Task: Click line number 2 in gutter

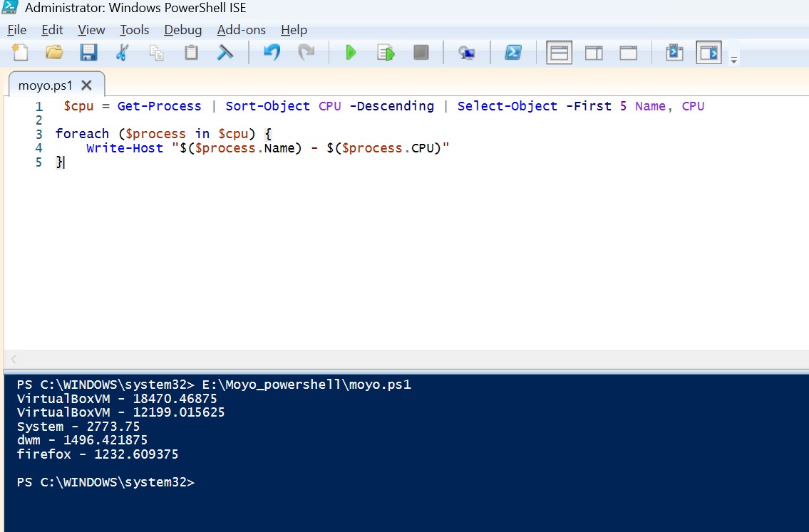Action: point(38,120)
